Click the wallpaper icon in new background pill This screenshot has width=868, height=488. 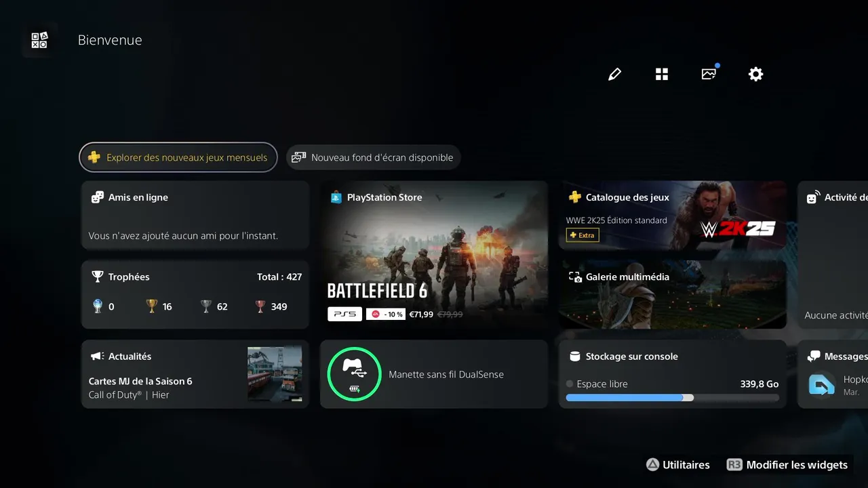(298, 157)
